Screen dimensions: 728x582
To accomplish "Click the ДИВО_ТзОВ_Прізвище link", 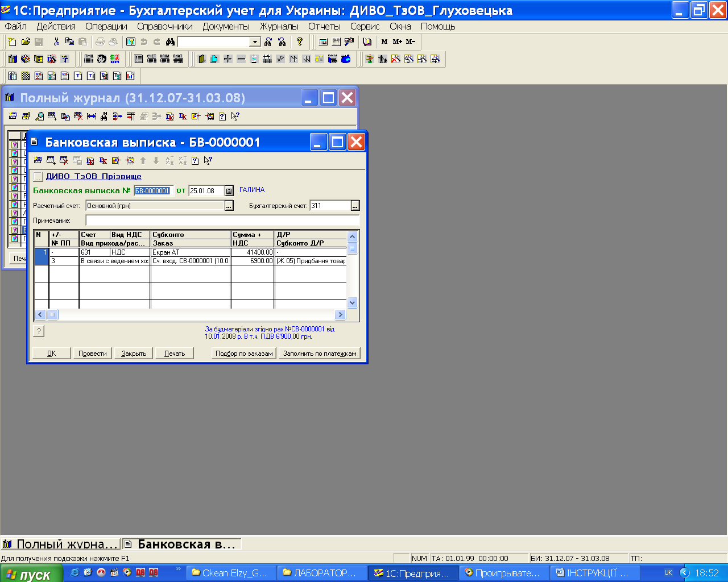I will click(94, 177).
